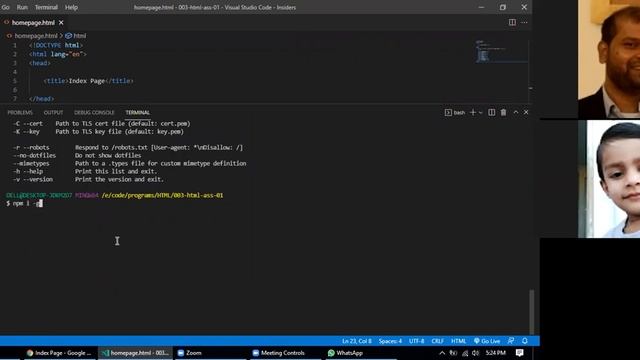Click the network tray icon
The height and width of the screenshot is (360, 640).
coord(464,353)
